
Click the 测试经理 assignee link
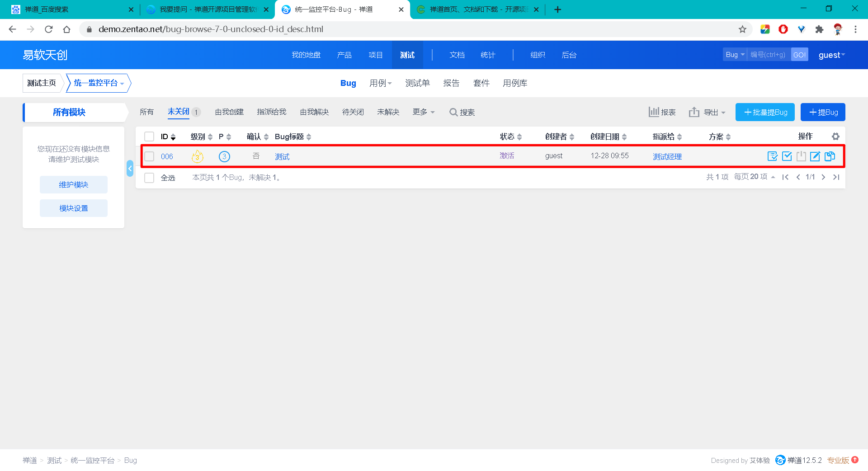(667, 156)
